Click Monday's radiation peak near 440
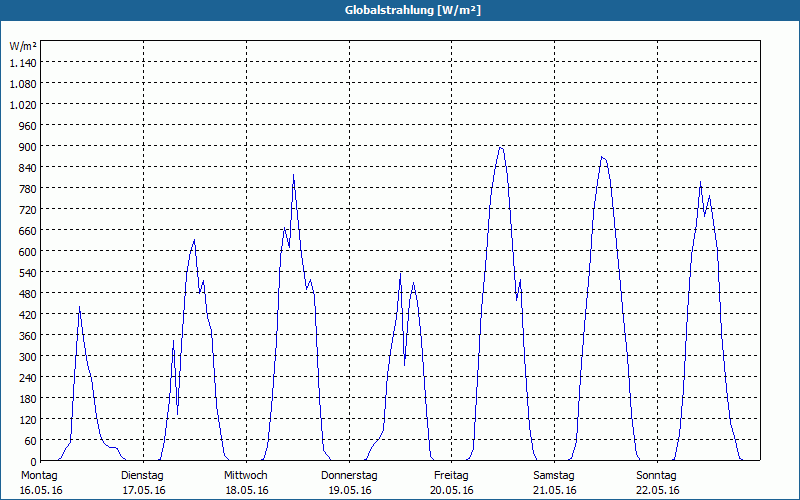This screenshot has height=500, width=800. pyautogui.click(x=79, y=307)
